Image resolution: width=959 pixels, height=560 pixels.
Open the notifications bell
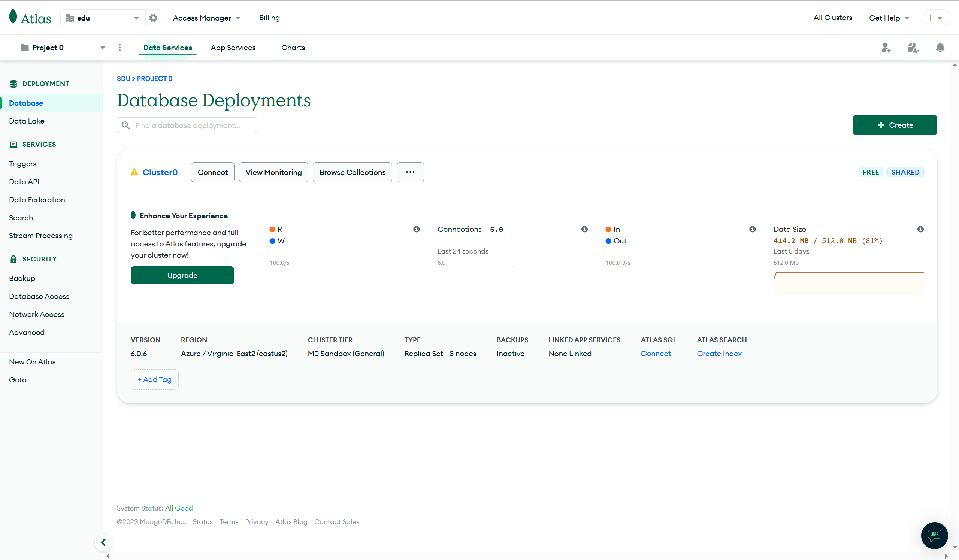click(x=940, y=48)
